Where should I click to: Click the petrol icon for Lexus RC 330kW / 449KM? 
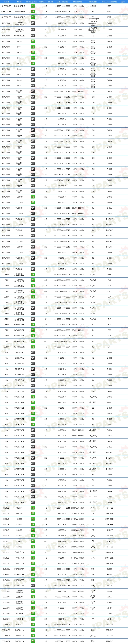(x=33, y=552)
